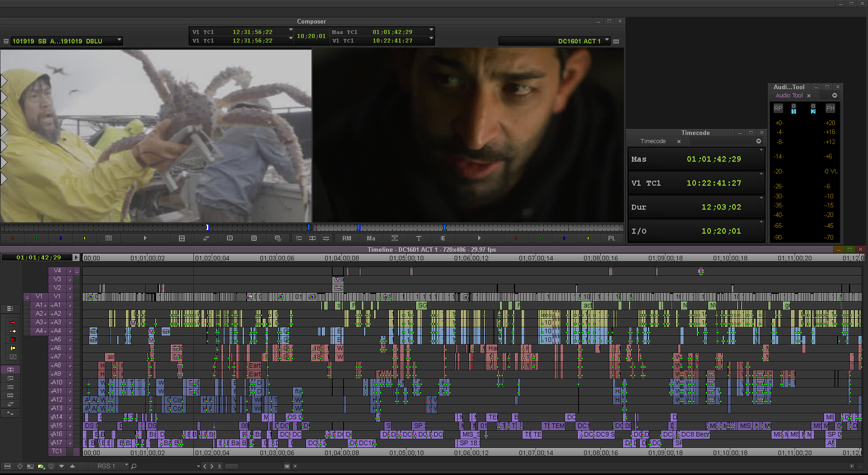Click the monitor icon in timeline bottom bar

tap(51, 466)
